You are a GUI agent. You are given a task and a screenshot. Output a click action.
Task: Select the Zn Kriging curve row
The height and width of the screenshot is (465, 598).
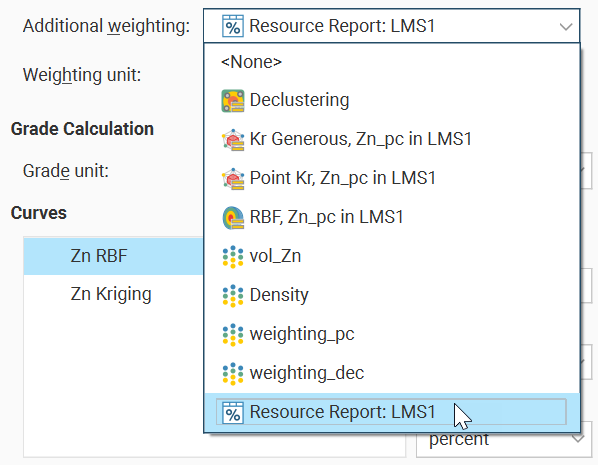pyautogui.click(x=113, y=294)
